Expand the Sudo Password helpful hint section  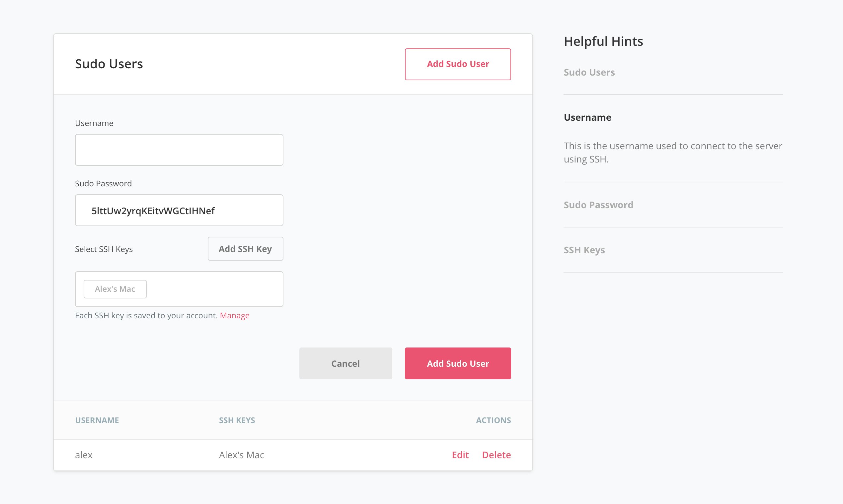click(x=598, y=205)
